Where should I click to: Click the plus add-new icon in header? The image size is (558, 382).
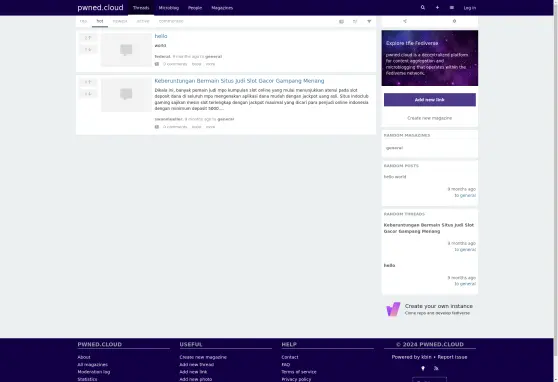tap(437, 7)
